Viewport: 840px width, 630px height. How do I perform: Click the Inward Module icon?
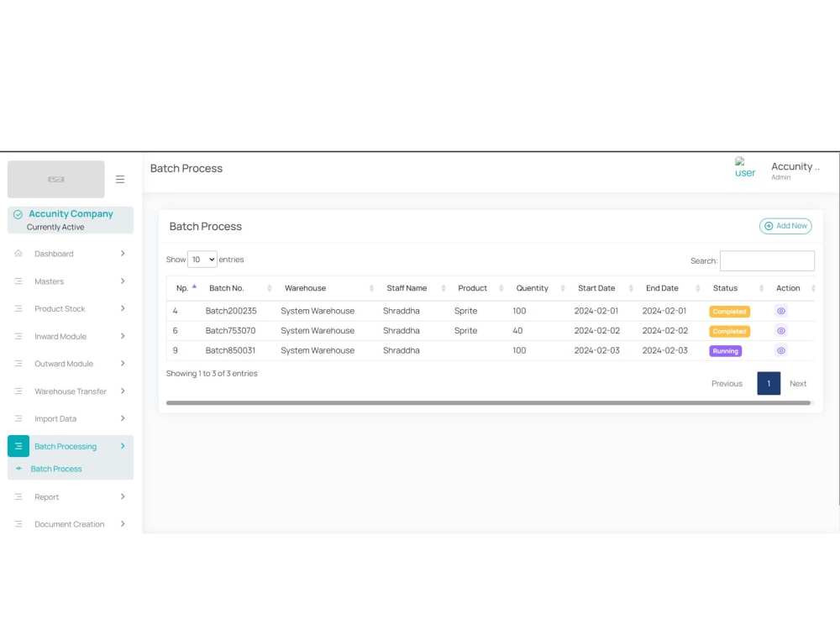pyautogui.click(x=18, y=336)
